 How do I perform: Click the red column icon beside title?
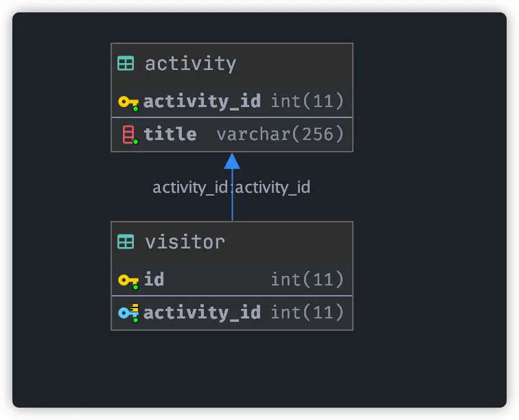pos(130,135)
